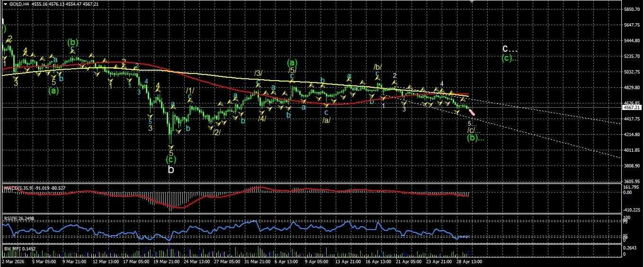Select the '/b/' wave label at mid-April peak
This screenshot has height=267, width=644.
tap(377, 67)
